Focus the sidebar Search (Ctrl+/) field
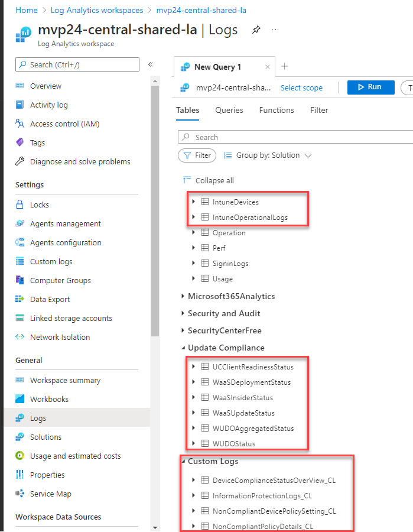Viewport: 413px width, 532px height. point(77,64)
